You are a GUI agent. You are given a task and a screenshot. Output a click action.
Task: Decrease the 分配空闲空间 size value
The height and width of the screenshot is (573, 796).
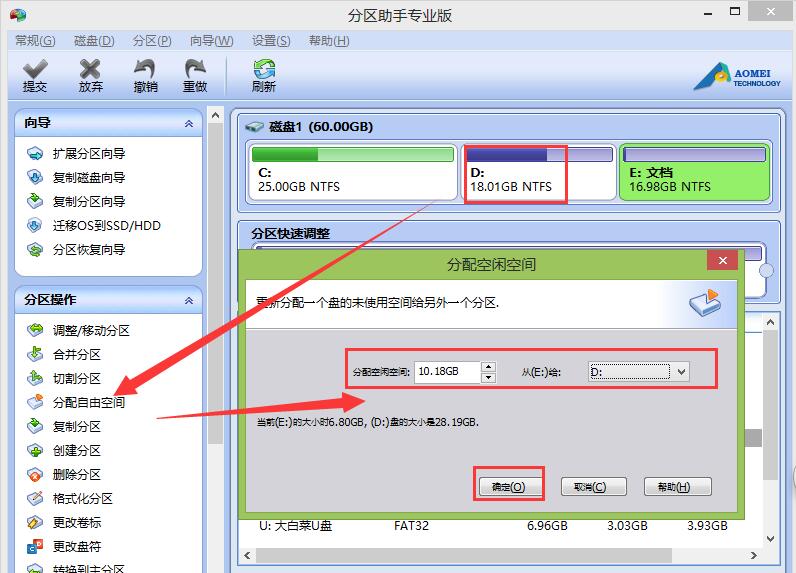(488, 377)
